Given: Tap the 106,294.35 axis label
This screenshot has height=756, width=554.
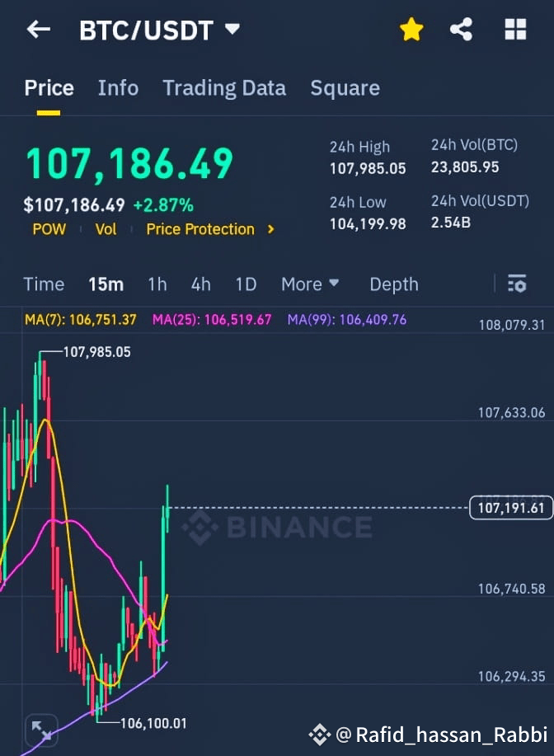Looking at the screenshot, I should 512,677.
